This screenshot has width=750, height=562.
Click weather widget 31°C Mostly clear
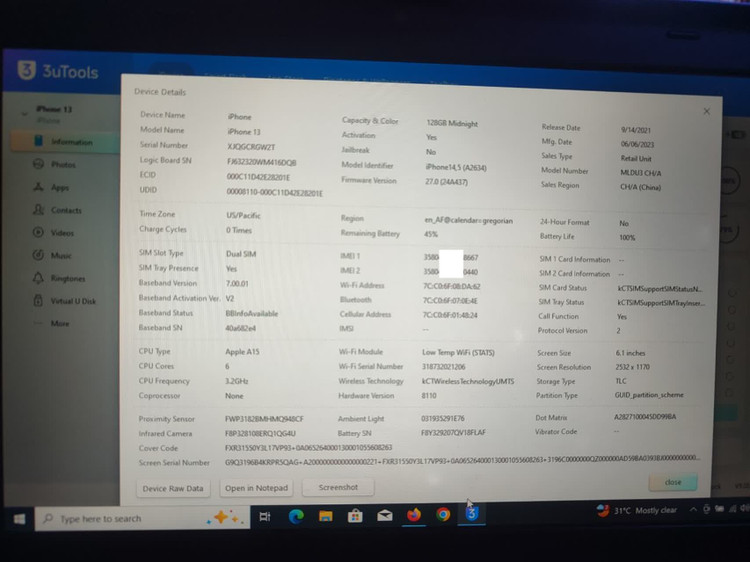coord(636,510)
